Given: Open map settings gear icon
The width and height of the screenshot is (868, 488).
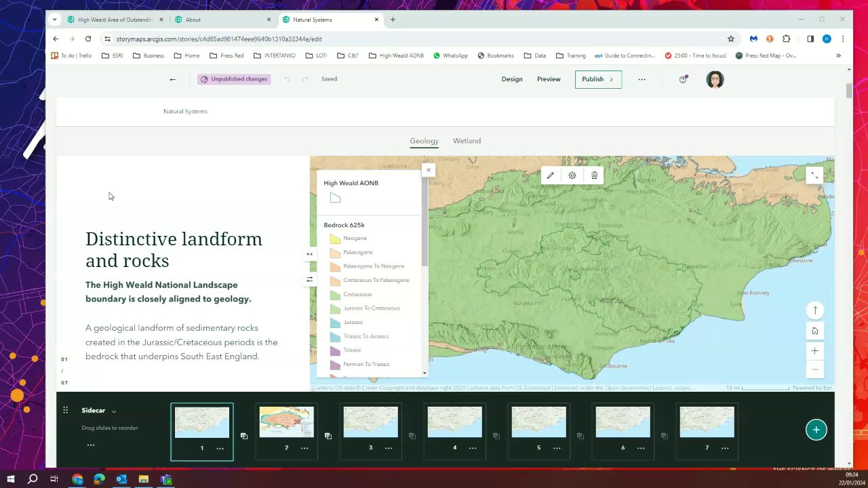Looking at the screenshot, I should point(572,176).
